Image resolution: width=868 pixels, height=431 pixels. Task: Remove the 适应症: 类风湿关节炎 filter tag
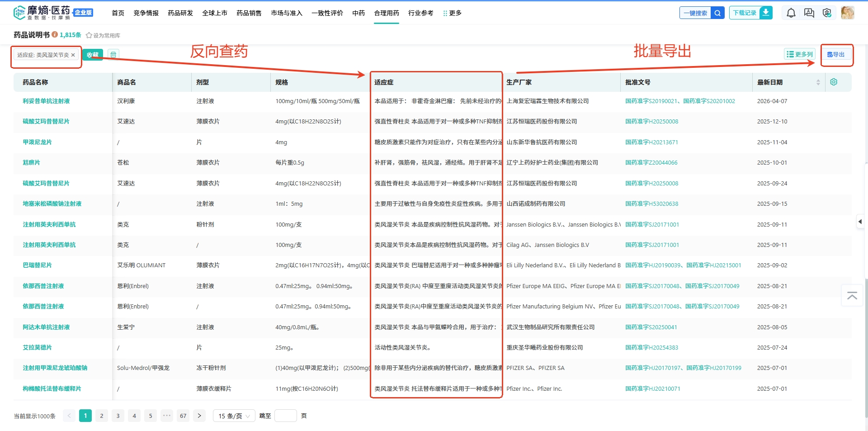73,55
